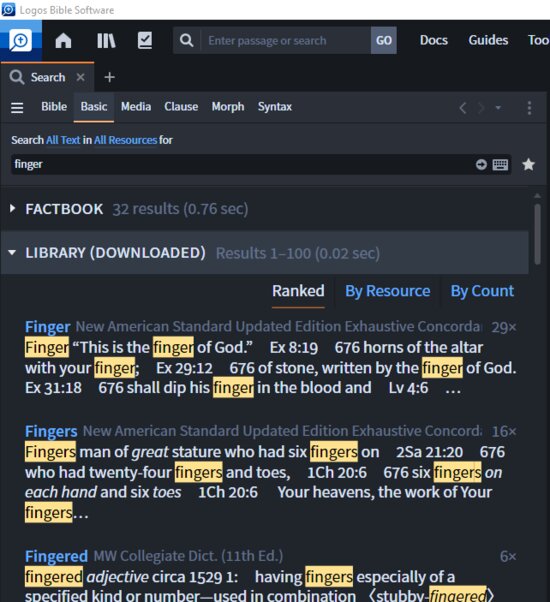Open the search panel hamburger menu
550x602 pixels.
[17, 108]
